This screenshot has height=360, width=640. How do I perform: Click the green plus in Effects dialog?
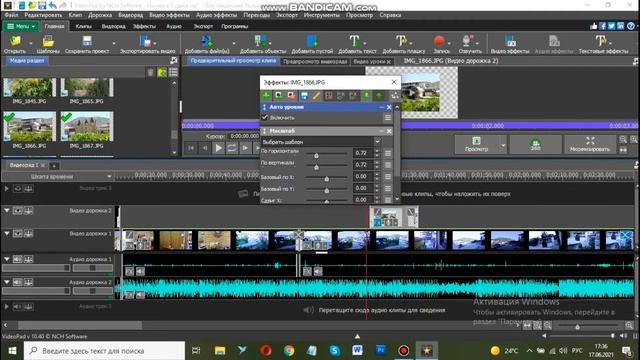(267, 96)
